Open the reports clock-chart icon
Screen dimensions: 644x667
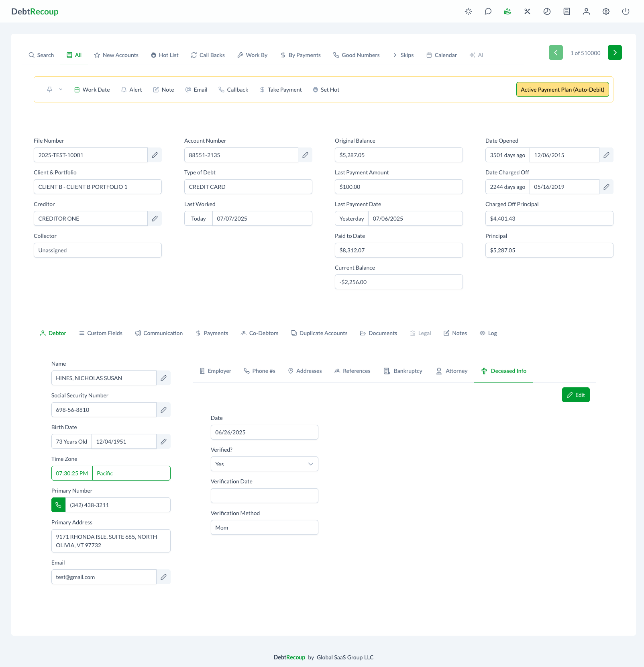[x=547, y=12]
